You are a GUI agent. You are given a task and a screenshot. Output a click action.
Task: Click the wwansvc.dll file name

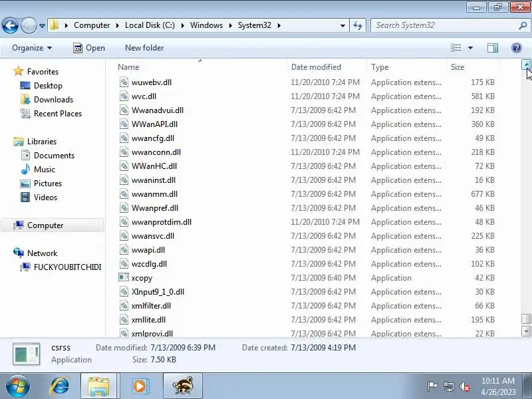(x=153, y=236)
